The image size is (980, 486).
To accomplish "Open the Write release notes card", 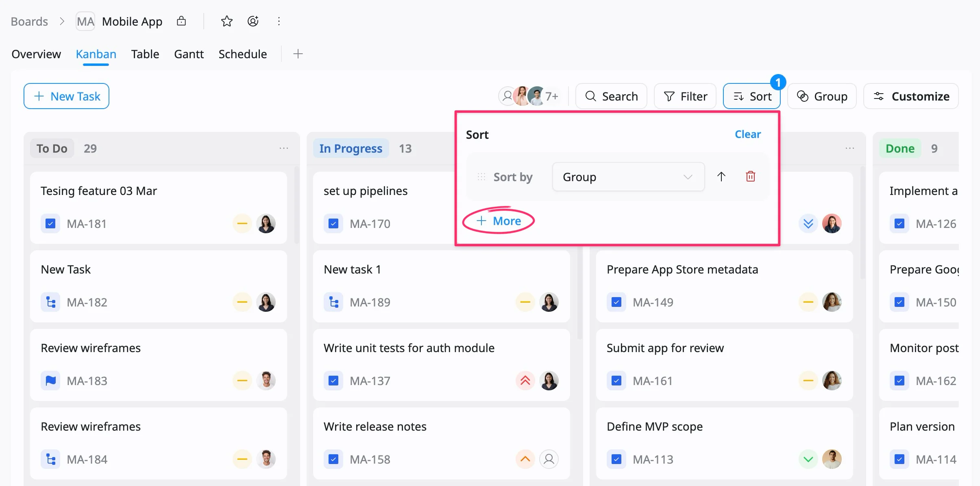I will 442,443.
